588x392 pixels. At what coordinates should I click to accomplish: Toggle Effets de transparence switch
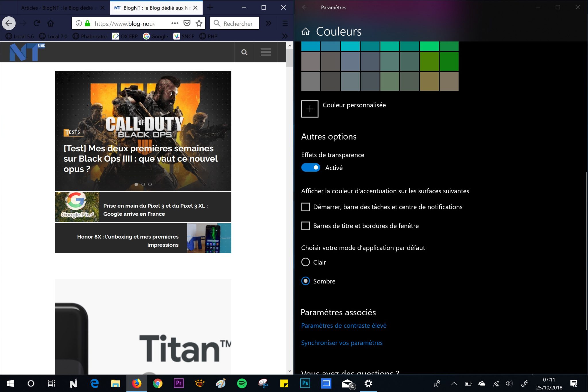(310, 167)
